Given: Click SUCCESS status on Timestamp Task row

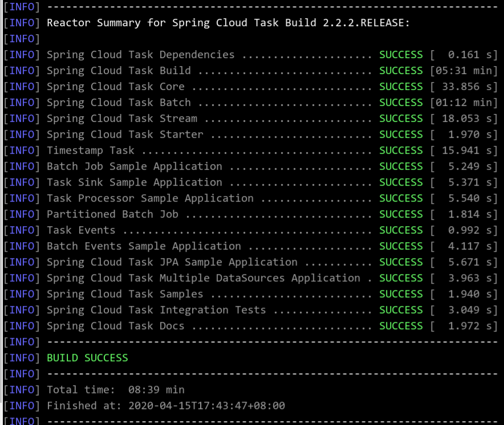Looking at the screenshot, I should click(401, 150).
